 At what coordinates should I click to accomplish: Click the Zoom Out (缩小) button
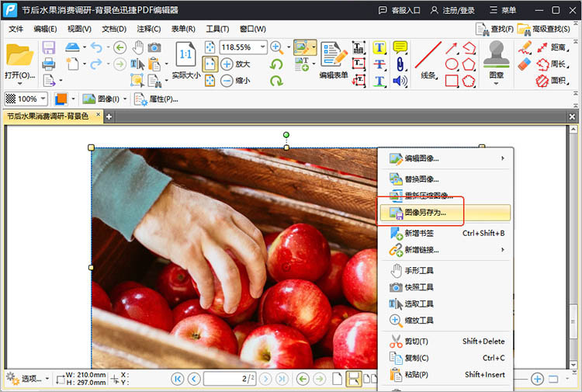tap(235, 81)
